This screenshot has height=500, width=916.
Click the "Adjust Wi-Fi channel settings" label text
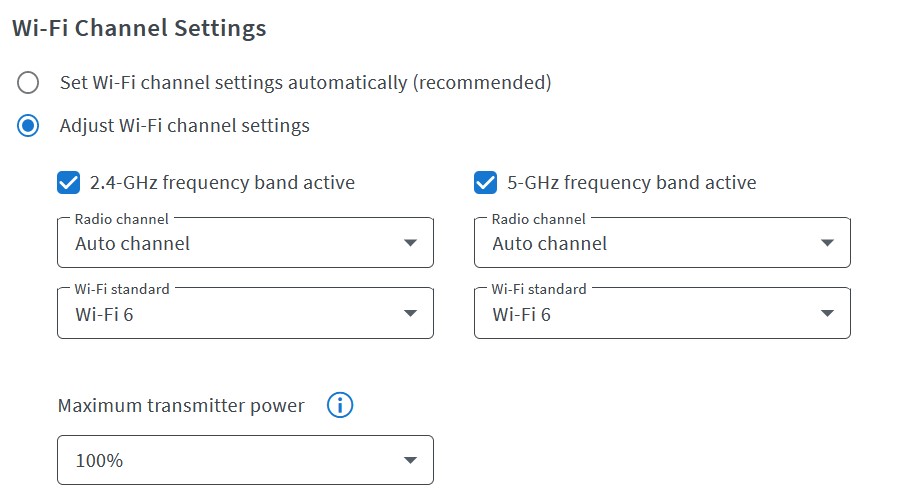click(x=184, y=125)
